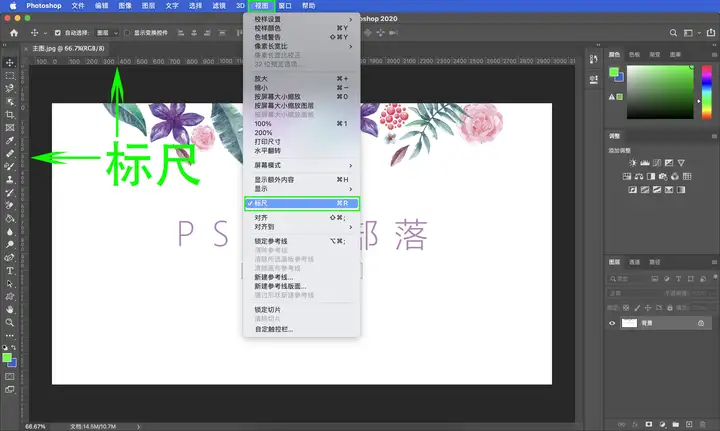Choose 打印尺寸 menu item
Image resolution: width=720 pixels, height=431 pixels.
[x=302, y=141]
